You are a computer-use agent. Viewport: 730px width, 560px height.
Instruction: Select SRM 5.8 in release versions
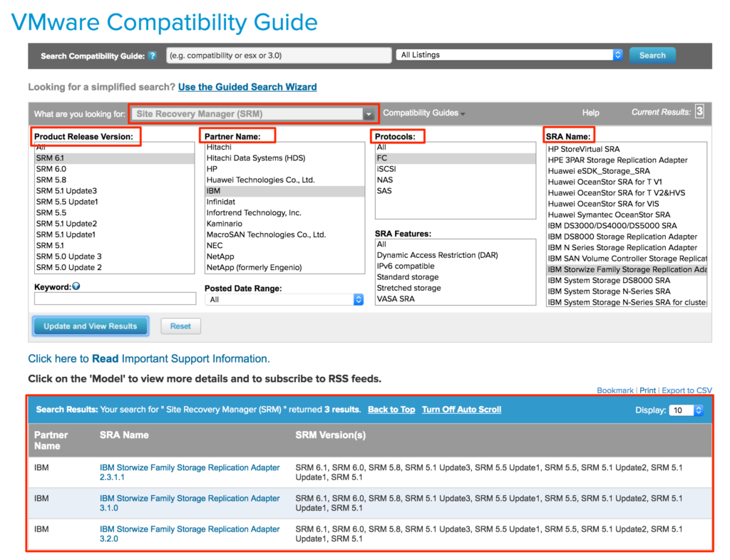[x=115, y=180]
